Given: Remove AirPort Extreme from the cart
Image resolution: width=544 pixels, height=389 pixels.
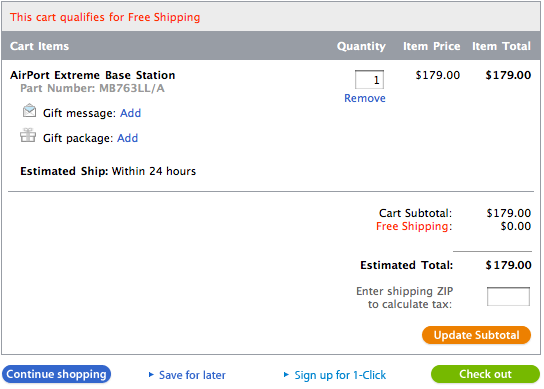Looking at the screenshot, I should point(365,98).
